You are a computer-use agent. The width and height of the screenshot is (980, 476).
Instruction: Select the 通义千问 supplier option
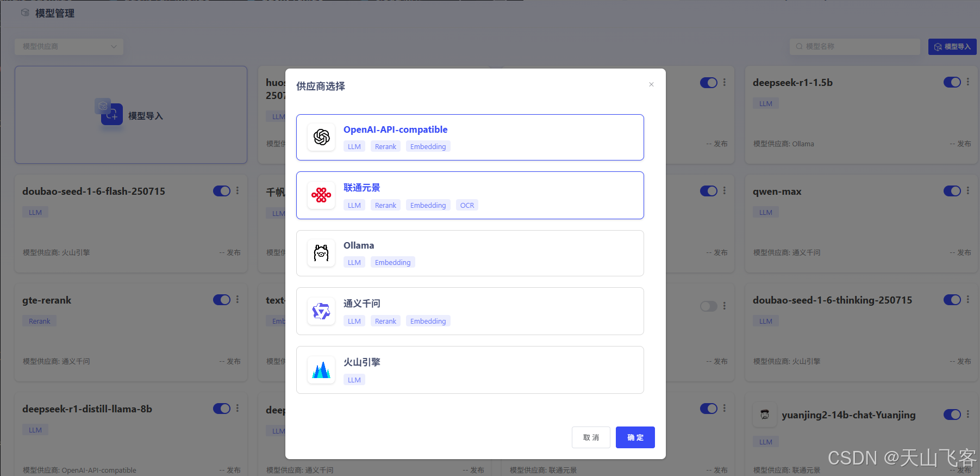tap(470, 311)
